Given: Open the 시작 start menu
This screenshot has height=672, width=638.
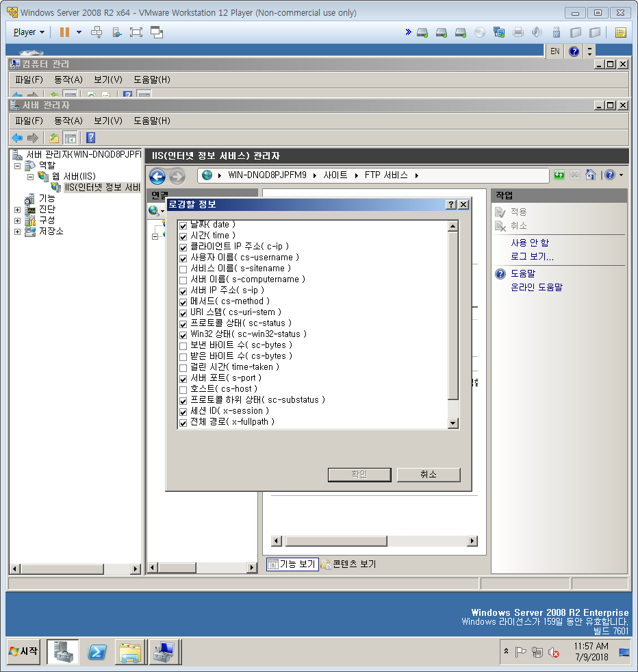Looking at the screenshot, I should (x=24, y=652).
